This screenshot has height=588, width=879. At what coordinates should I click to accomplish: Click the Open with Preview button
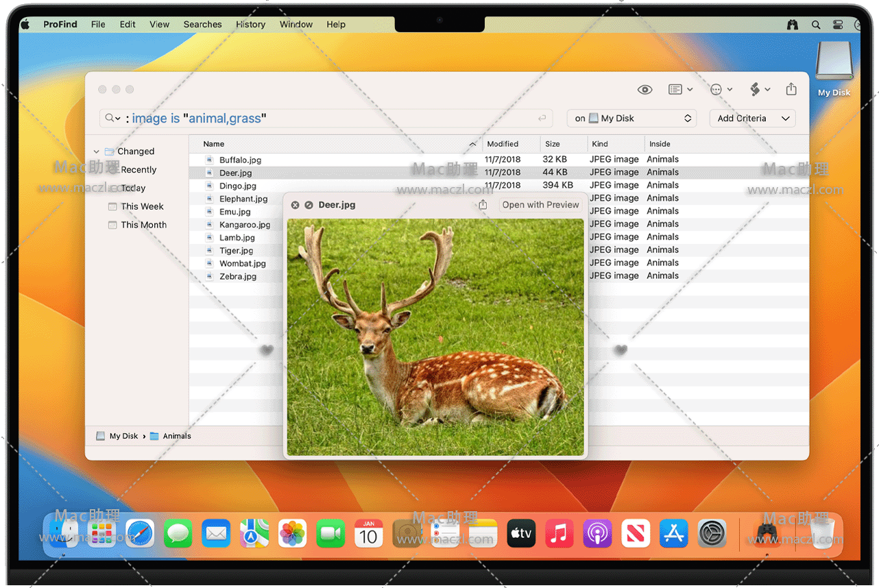pyautogui.click(x=540, y=205)
